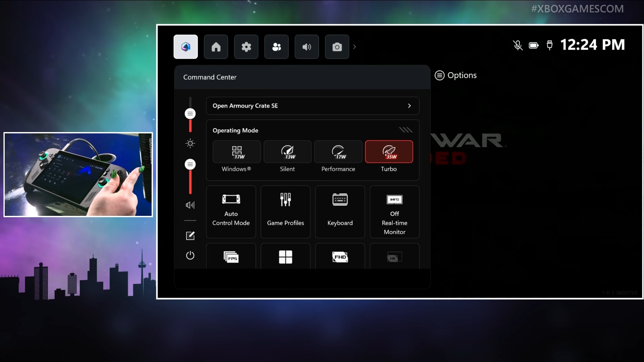Toggle Real-time Monitor off
The width and height of the screenshot is (644, 362).
(x=394, y=212)
